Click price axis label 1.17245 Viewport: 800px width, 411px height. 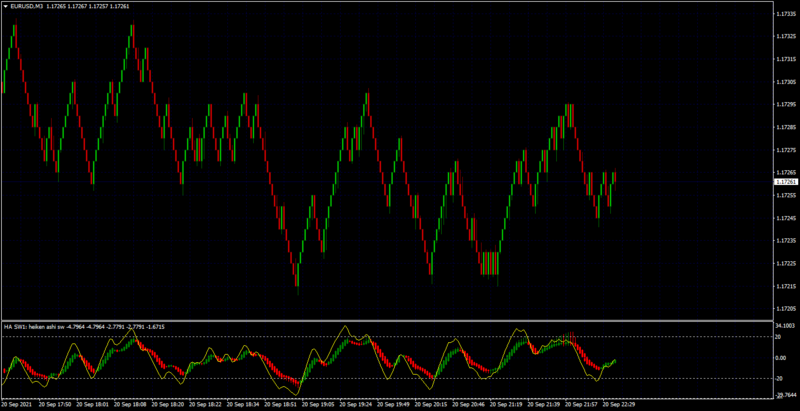point(786,218)
